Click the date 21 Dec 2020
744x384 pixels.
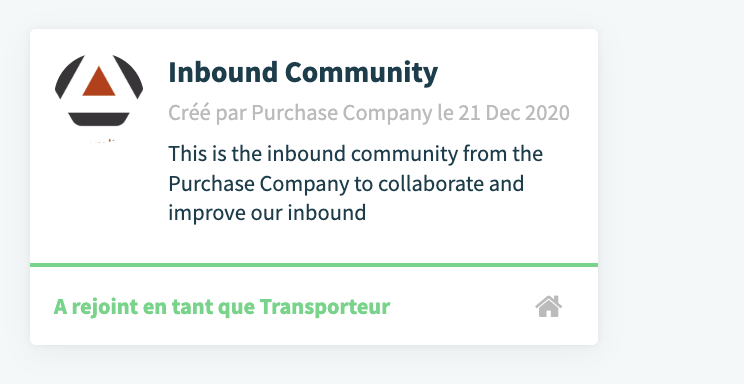514,113
